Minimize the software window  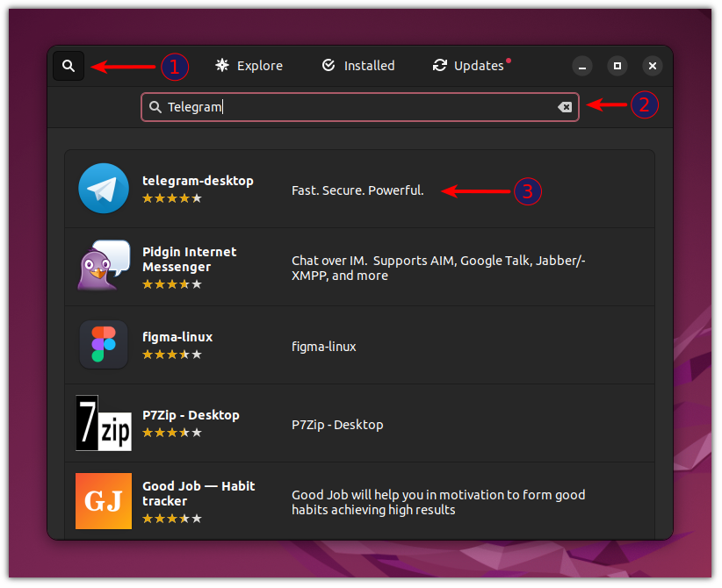[582, 66]
